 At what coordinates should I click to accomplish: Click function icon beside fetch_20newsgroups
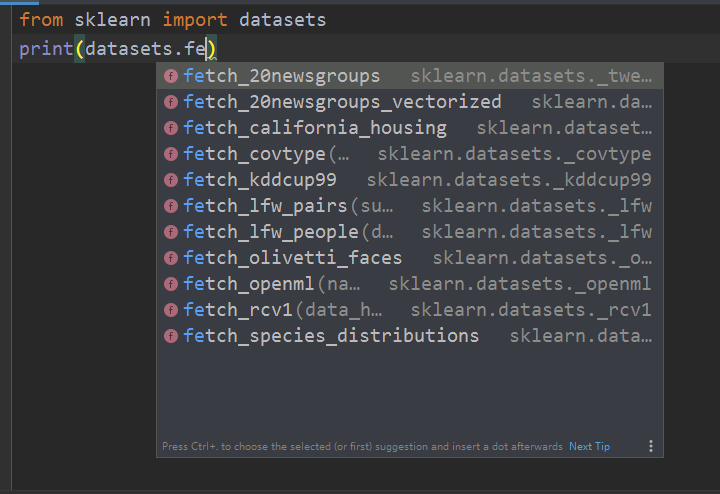point(171,76)
